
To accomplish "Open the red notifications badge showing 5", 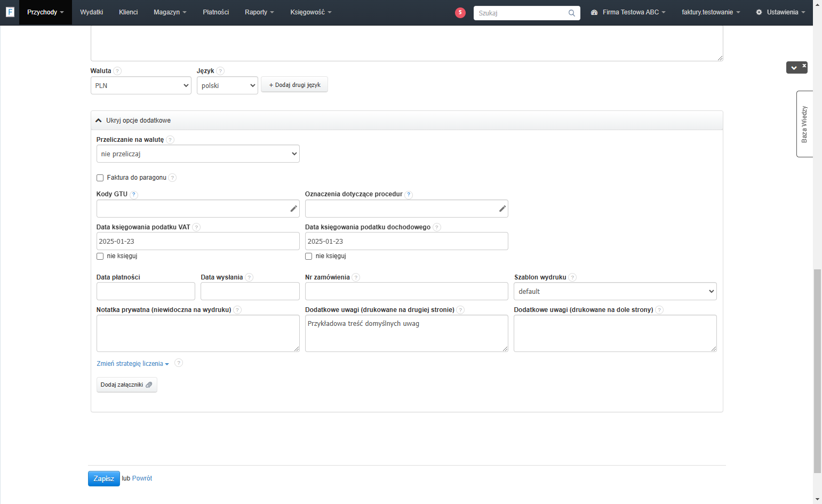I will [460, 13].
